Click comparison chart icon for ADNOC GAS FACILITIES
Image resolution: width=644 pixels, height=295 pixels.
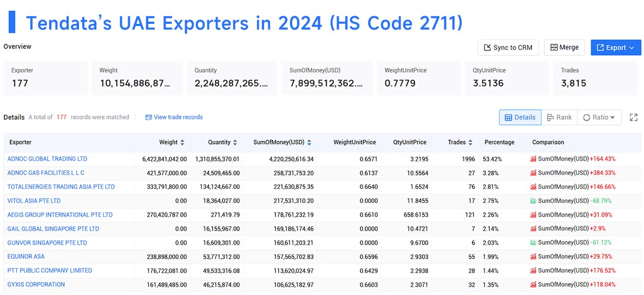(x=533, y=173)
